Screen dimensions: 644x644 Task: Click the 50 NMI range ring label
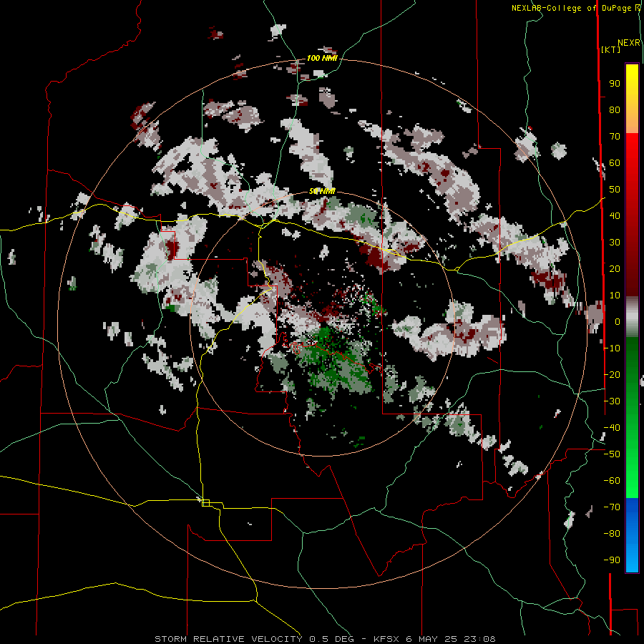tap(322, 191)
